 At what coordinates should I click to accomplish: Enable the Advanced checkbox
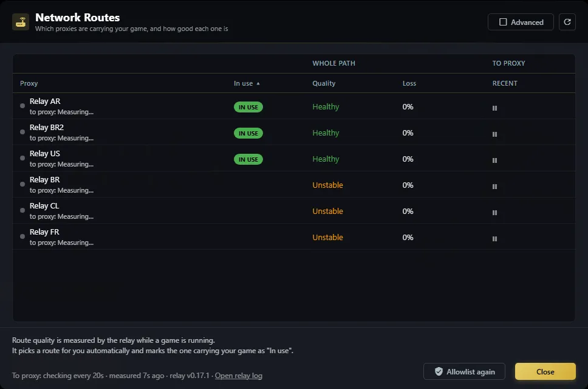(503, 22)
